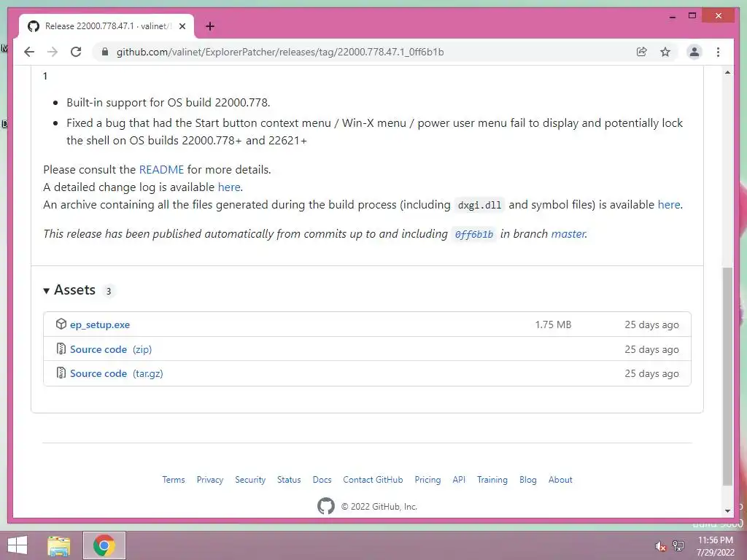Download Source code (tar.gz)

[x=117, y=373]
